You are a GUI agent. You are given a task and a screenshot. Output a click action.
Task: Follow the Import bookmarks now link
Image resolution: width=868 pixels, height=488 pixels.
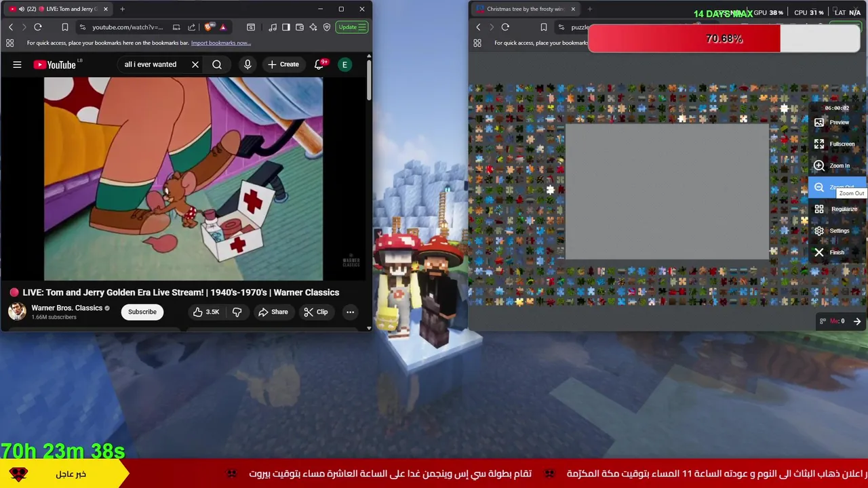pos(220,43)
